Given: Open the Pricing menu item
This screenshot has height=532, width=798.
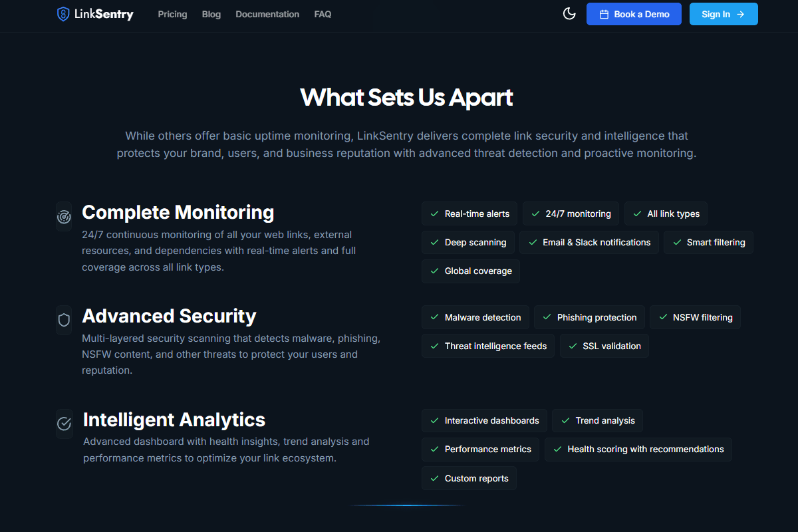Looking at the screenshot, I should [x=172, y=14].
